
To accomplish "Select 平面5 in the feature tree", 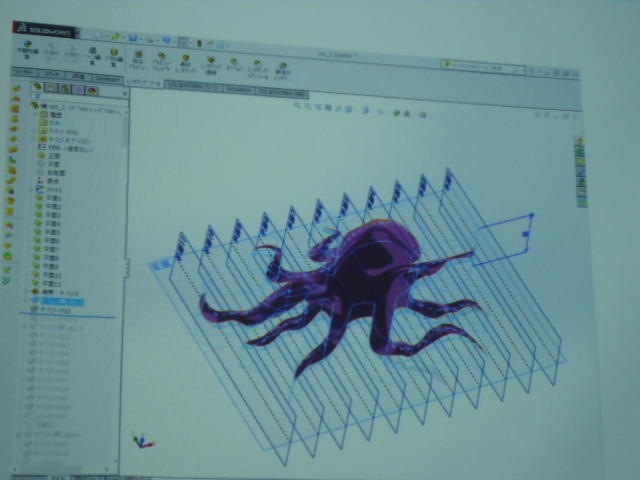I will point(49,232).
